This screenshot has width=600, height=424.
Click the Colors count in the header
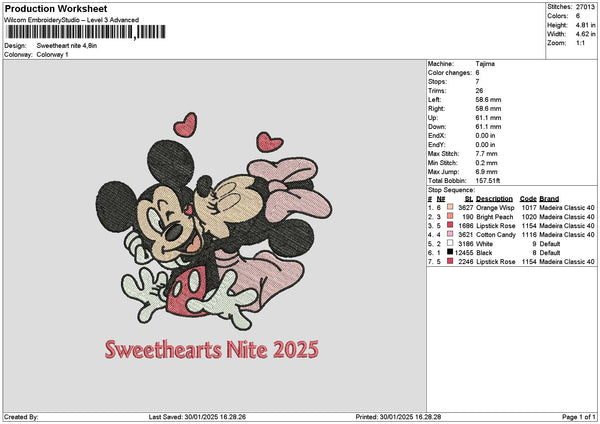point(578,16)
